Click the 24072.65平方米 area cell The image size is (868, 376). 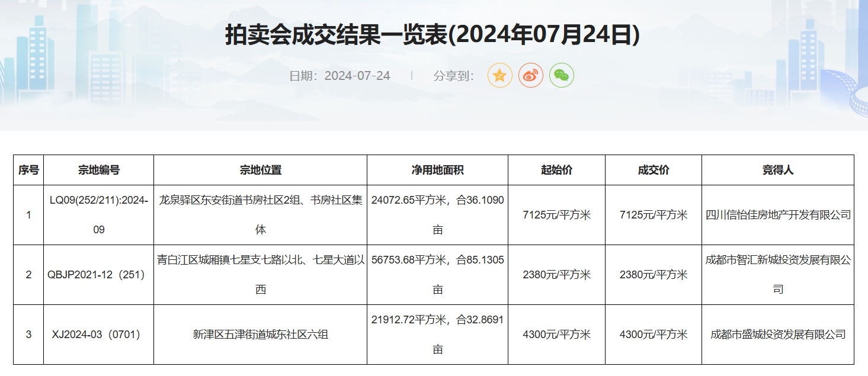tap(438, 215)
